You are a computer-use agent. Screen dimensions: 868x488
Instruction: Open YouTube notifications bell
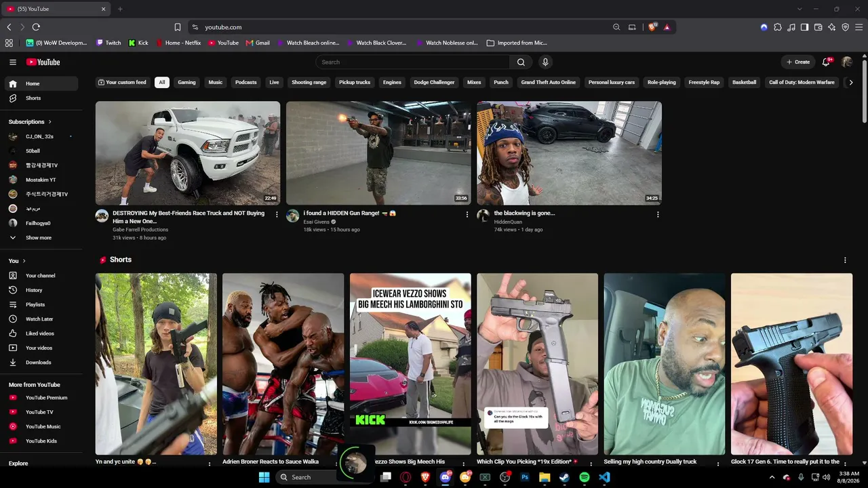(826, 62)
